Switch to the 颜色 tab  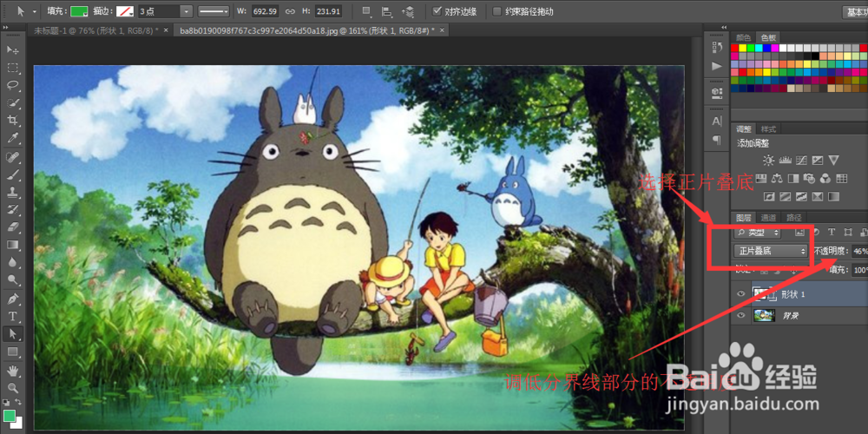pos(744,37)
